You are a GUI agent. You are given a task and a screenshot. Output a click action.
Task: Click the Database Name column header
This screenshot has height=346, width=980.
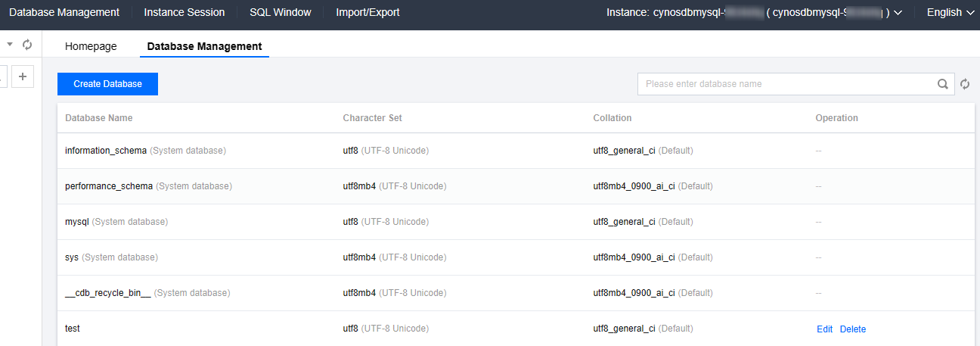click(x=99, y=118)
